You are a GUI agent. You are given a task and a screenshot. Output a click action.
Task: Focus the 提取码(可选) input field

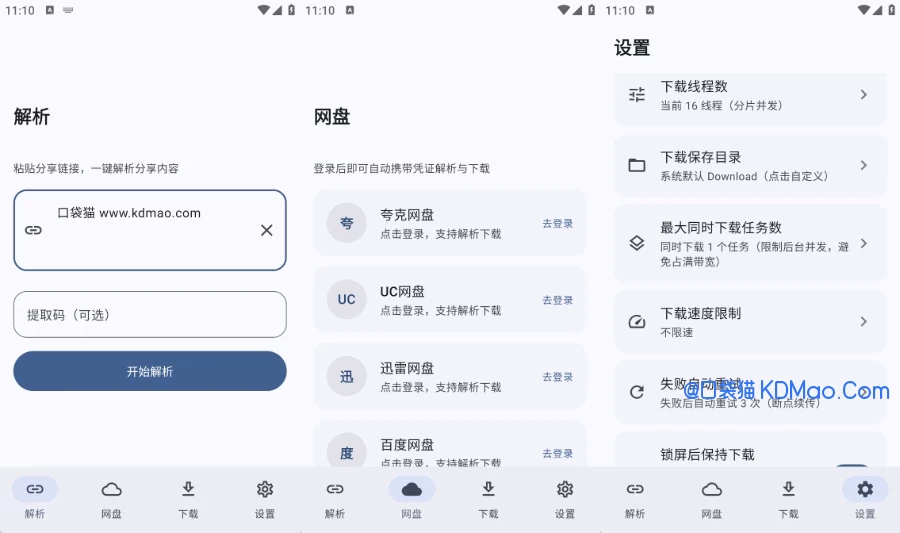pos(150,314)
